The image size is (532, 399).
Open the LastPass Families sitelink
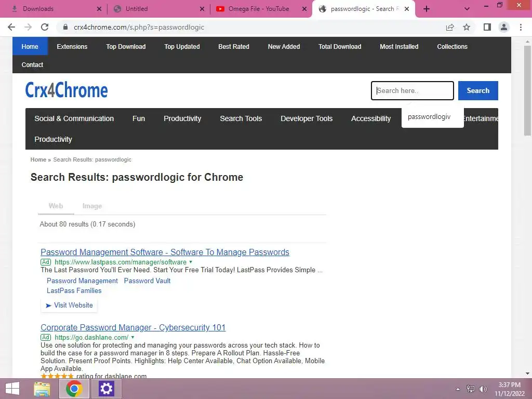coord(74,291)
